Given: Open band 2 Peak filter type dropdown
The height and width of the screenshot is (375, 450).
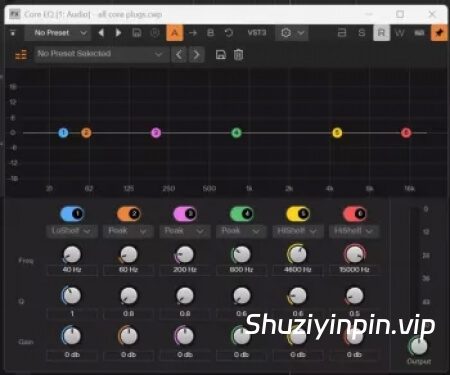Looking at the screenshot, I should [129, 231].
